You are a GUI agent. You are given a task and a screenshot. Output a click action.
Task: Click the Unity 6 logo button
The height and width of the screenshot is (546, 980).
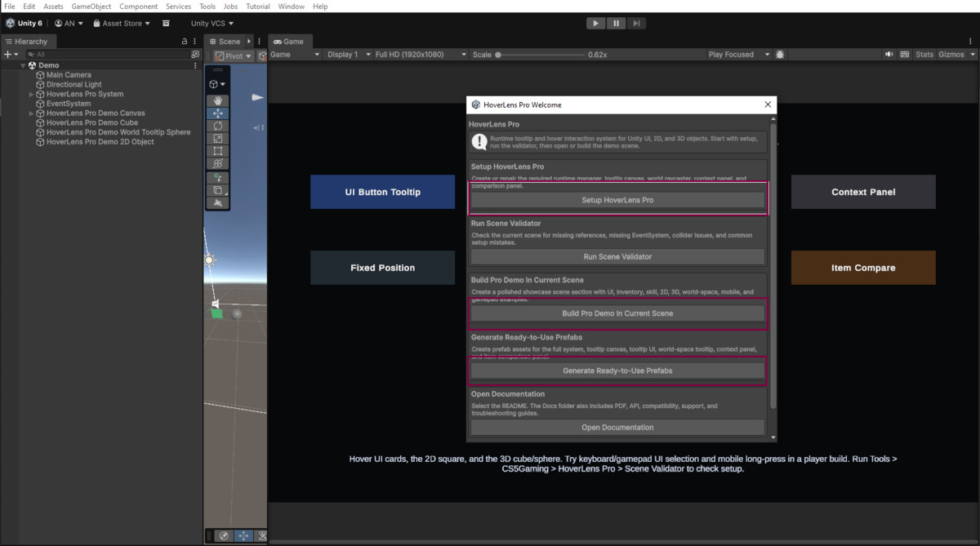pos(24,24)
